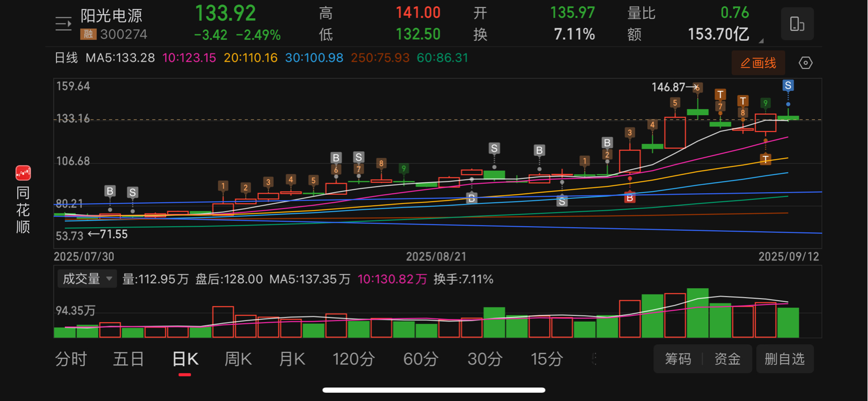This screenshot has width=868, height=401.
Task: Tap the 71.55 low price label
Action: tap(114, 234)
